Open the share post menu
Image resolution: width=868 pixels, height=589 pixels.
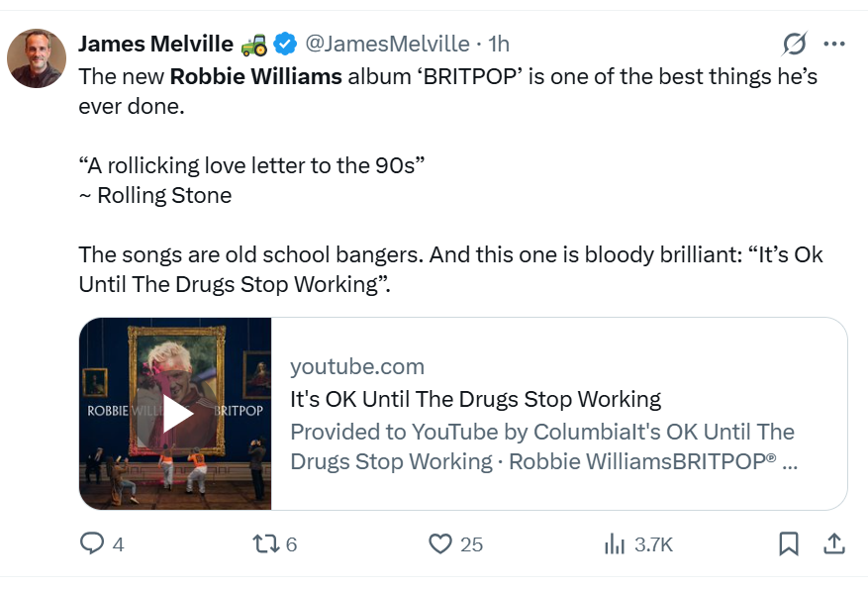[x=834, y=543]
